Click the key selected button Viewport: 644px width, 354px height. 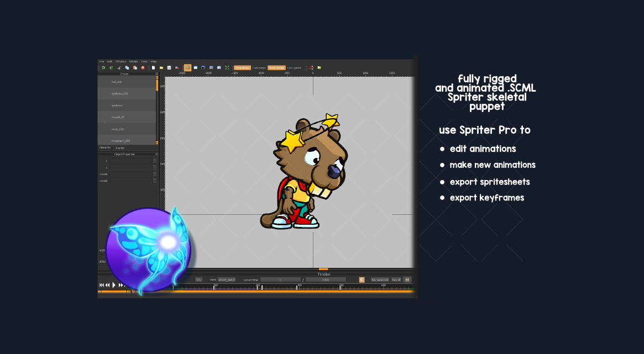pos(380,280)
